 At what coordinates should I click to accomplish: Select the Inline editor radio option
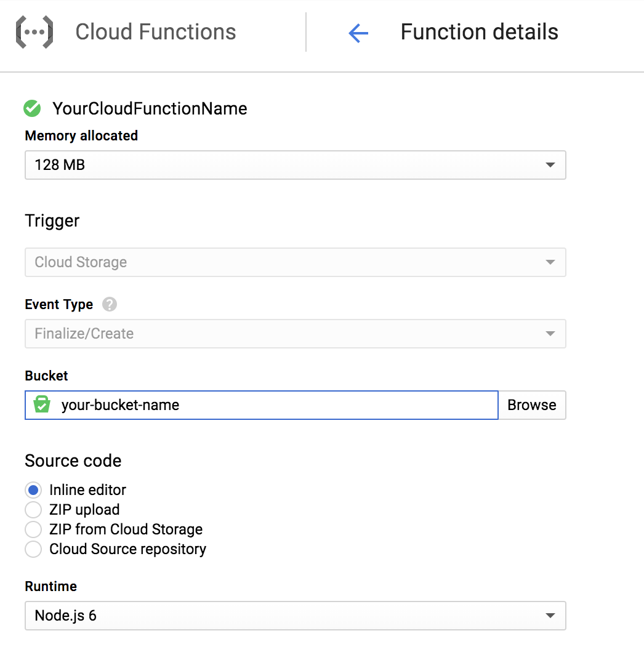33,490
